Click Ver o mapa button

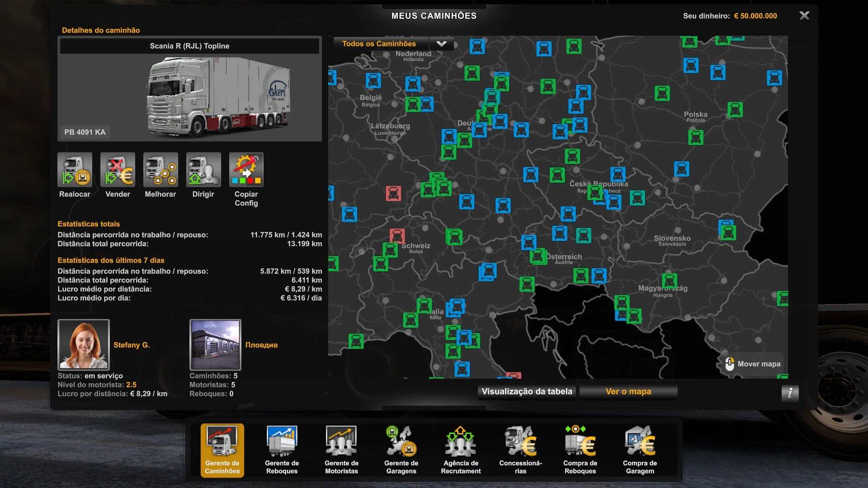(x=628, y=392)
